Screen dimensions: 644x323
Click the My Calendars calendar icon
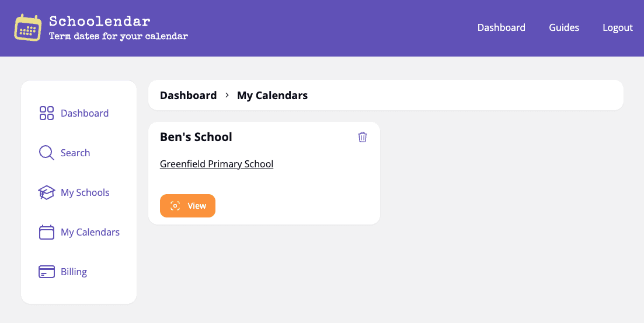46,232
